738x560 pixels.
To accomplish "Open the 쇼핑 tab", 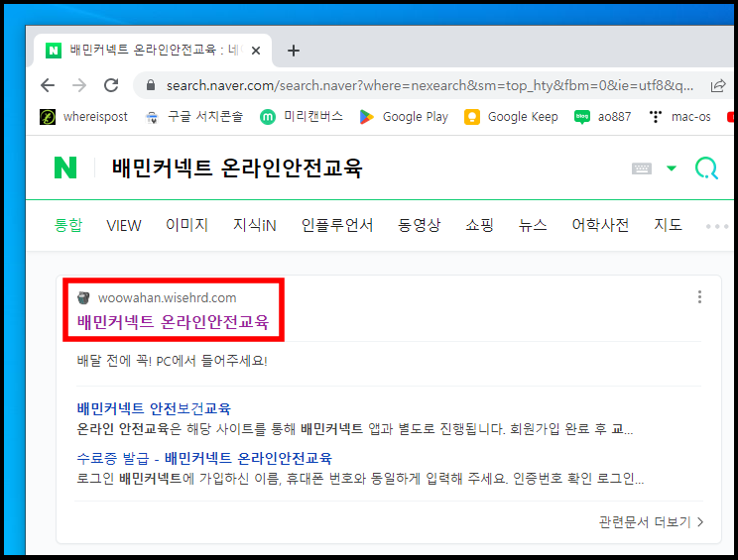I will [479, 225].
